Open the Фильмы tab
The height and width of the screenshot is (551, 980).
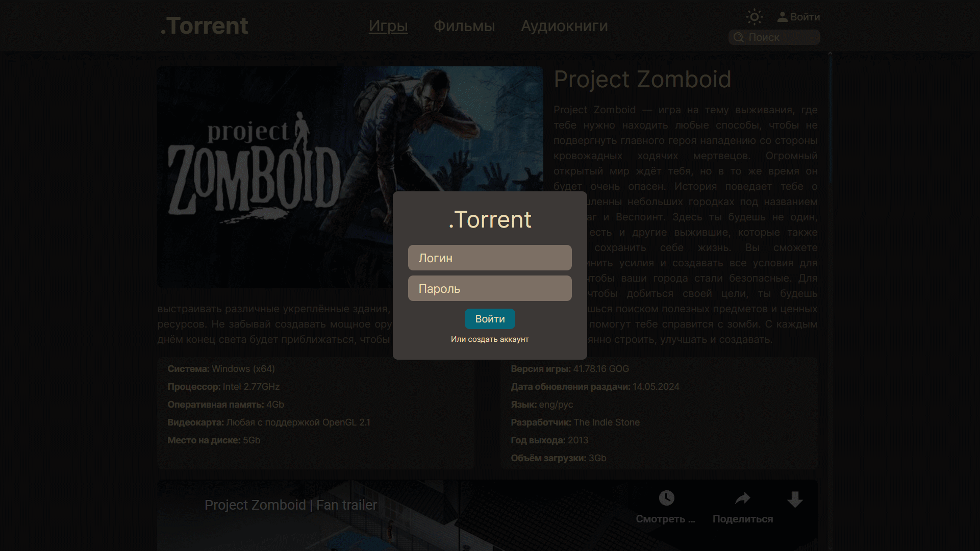tap(464, 26)
